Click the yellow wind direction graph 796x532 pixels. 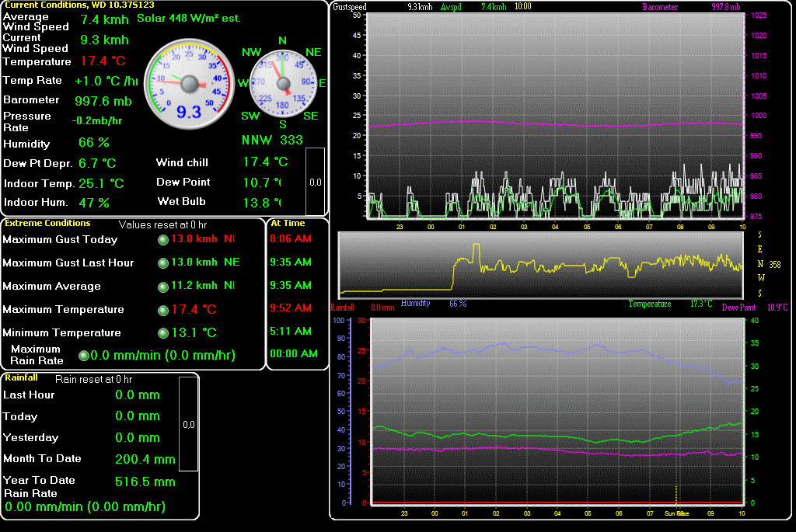541,266
